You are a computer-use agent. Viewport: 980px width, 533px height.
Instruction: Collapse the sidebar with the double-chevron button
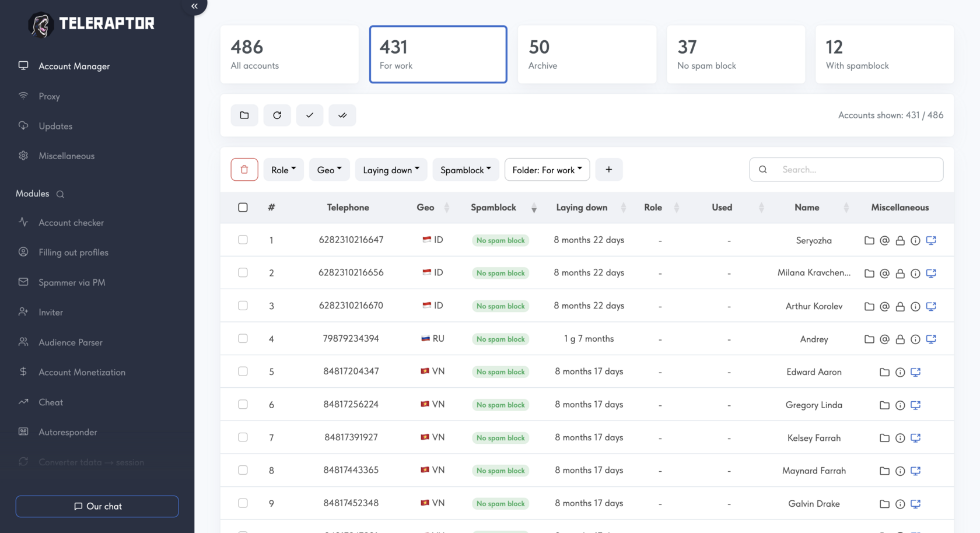pos(194,6)
